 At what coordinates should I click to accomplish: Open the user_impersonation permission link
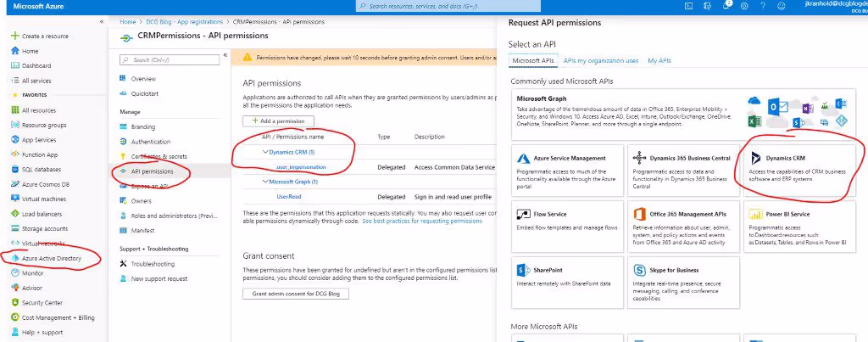[301, 167]
